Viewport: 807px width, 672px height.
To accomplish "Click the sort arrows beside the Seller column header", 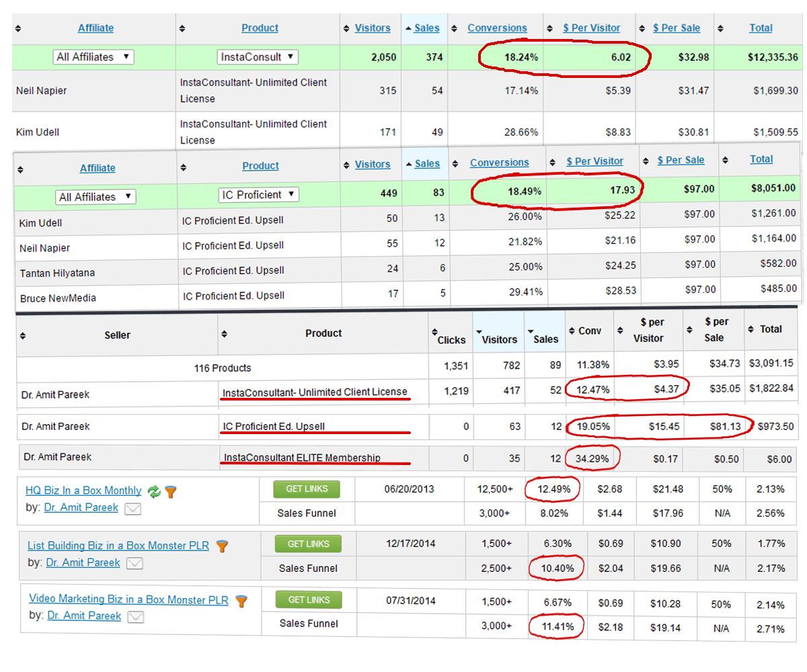I will (x=24, y=335).
